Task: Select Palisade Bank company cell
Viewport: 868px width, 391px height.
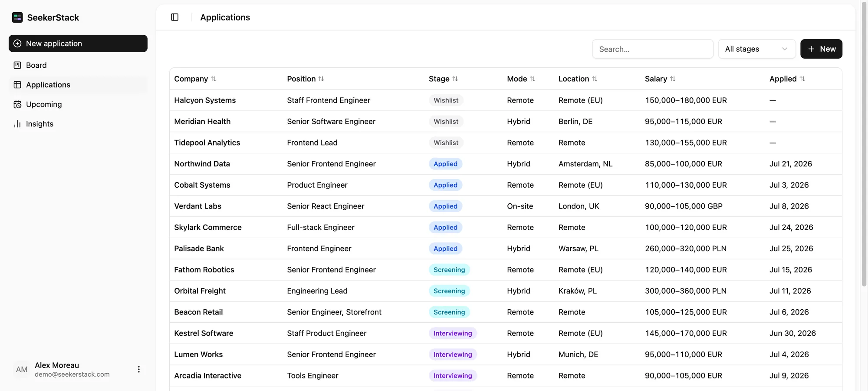Action: pyautogui.click(x=199, y=249)
